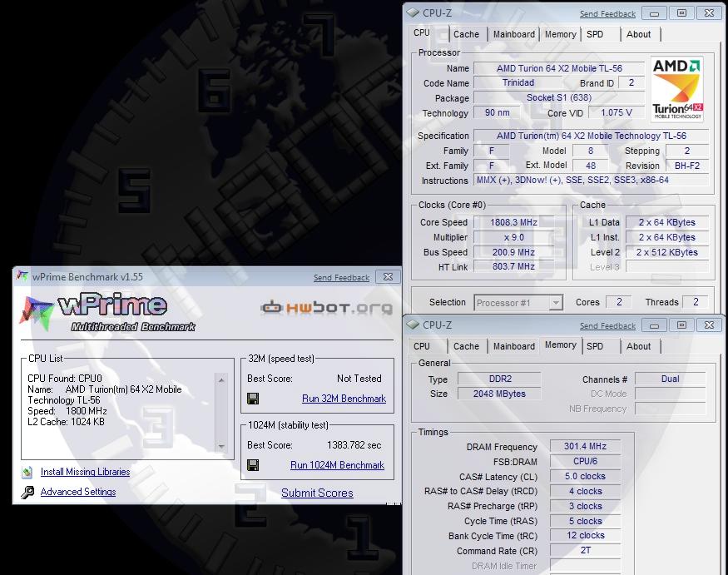Click the Multiplier x 9.0 value
This screenshot has height=575, width=728.
tap(513, 237)
